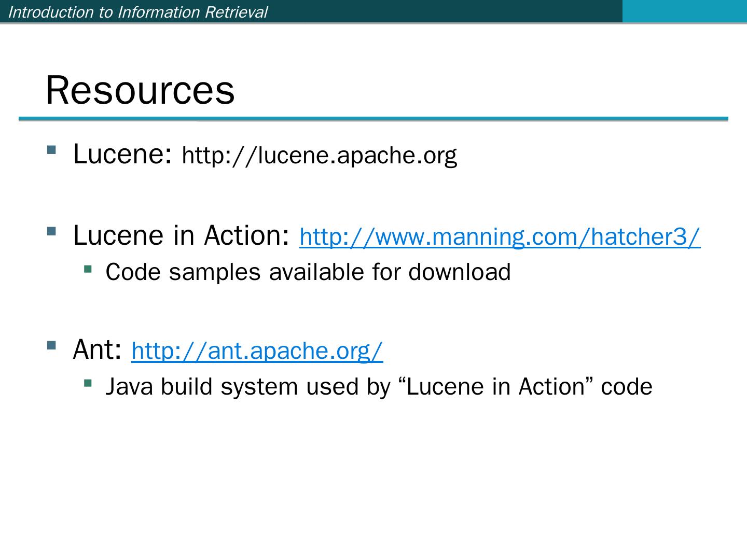Click the 'Java build system' sub-bullet text
The image size is (747, 560).
(x=202, y=387)
